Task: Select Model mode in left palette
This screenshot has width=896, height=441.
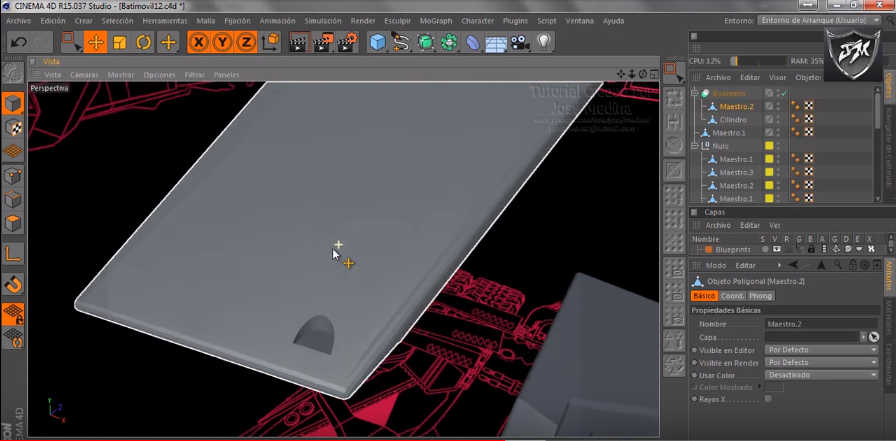Action: pos(13,103)
